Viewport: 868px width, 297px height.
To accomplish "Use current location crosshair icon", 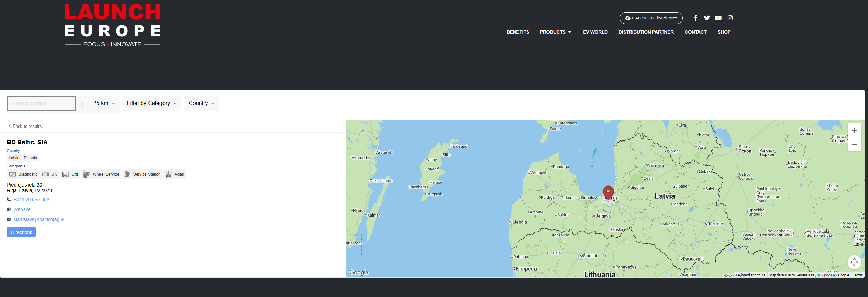I will coord(82,105).
